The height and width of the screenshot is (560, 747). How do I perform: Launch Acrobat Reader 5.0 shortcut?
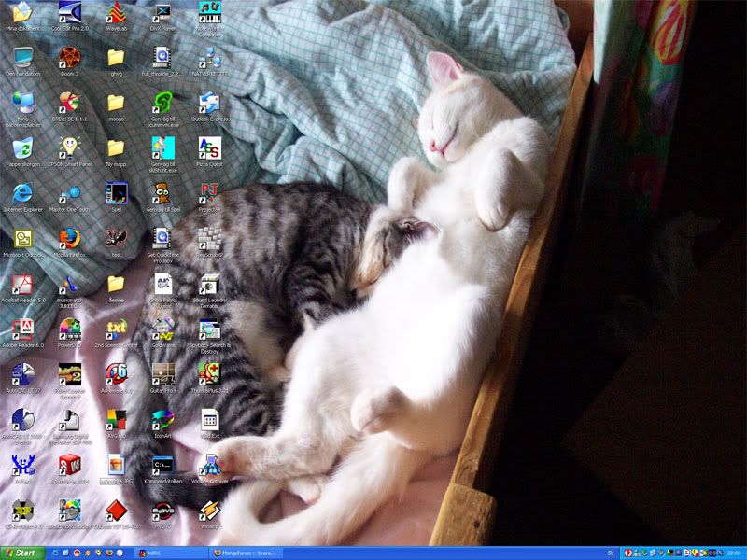tap(22, 285)
